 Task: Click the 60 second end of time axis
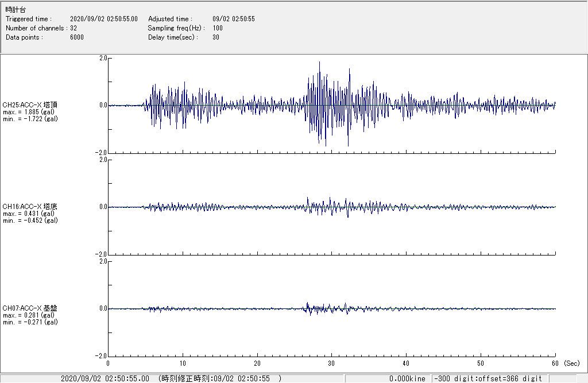(555, 363)
